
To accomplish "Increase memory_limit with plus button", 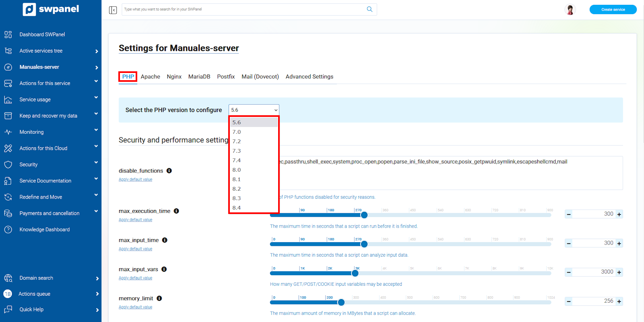I will click(619, 301).
